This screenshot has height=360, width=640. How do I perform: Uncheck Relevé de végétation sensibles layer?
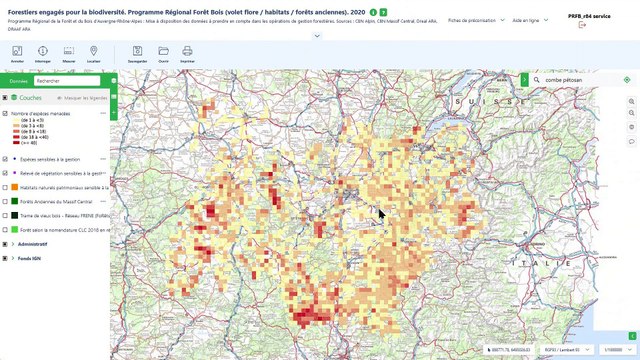click(x=5, y=173)
